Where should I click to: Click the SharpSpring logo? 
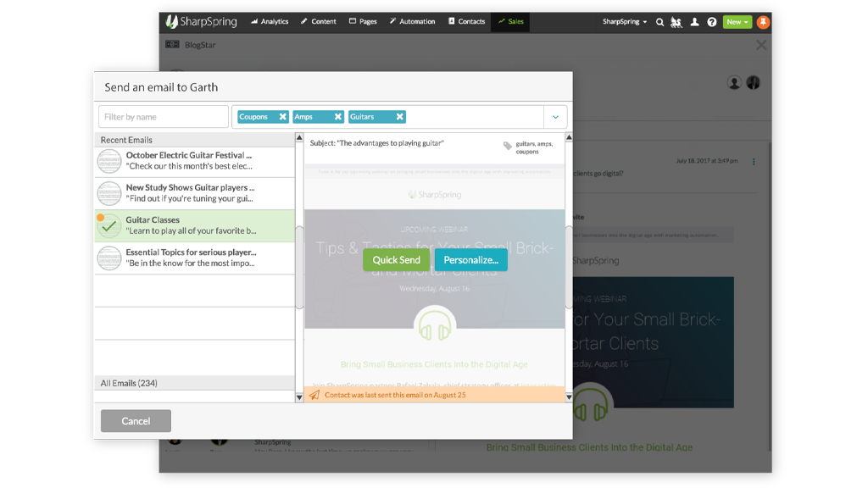pyautogui.click(x=202, y=21)
